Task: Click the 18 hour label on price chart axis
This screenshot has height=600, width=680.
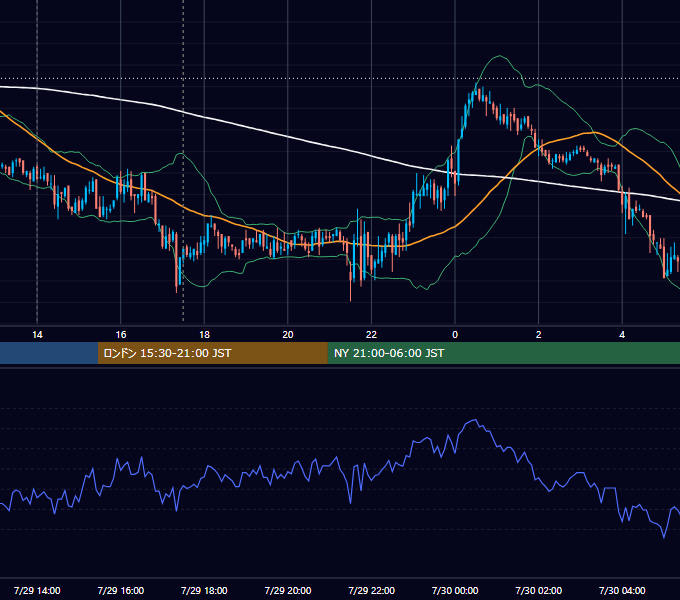Action: (204, 335)
